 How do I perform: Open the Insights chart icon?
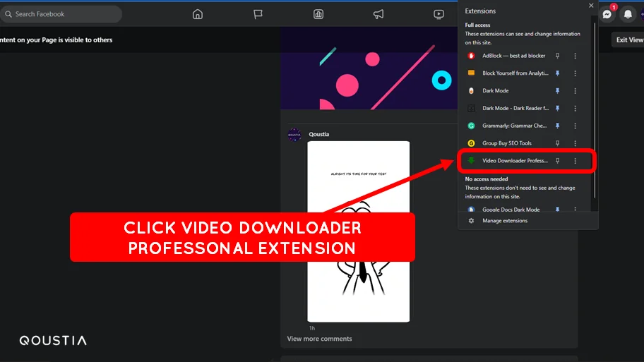pyautogui.click(x=318, y=14)
